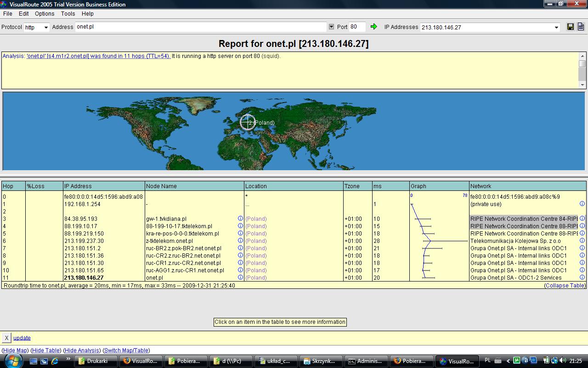Click the Collapse Table link
Viewport: 588px width, 368px height.
click(565, 286)
